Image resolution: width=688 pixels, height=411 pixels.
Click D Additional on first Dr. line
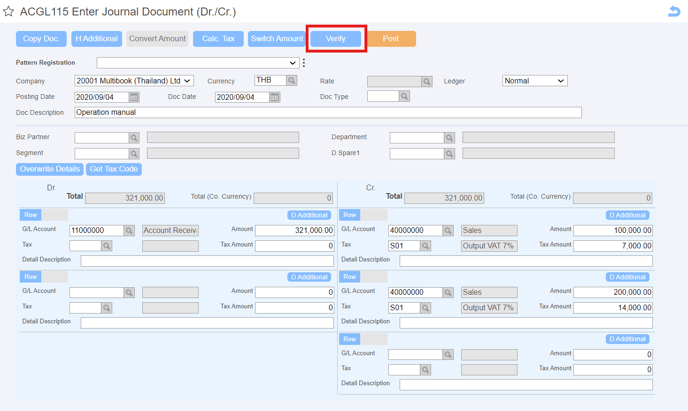[309, 215]
